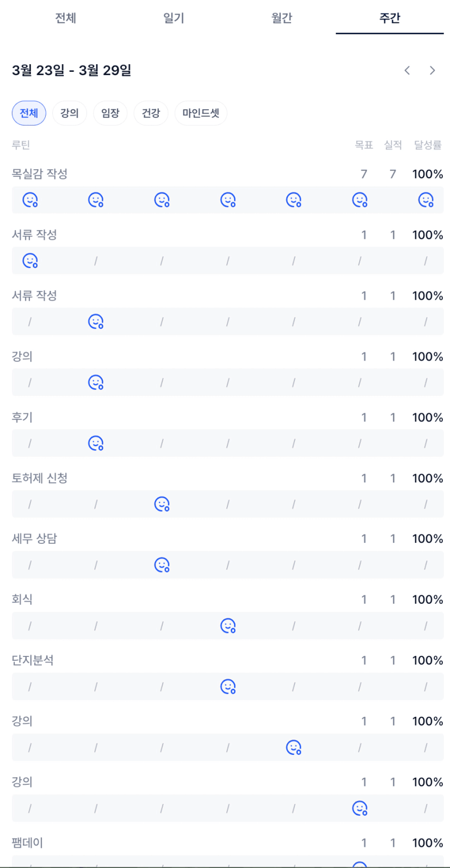This screenshot has height=868, width=450.
Task: Click the smiley icon in 회식 row
Action: tap(227, 626)
